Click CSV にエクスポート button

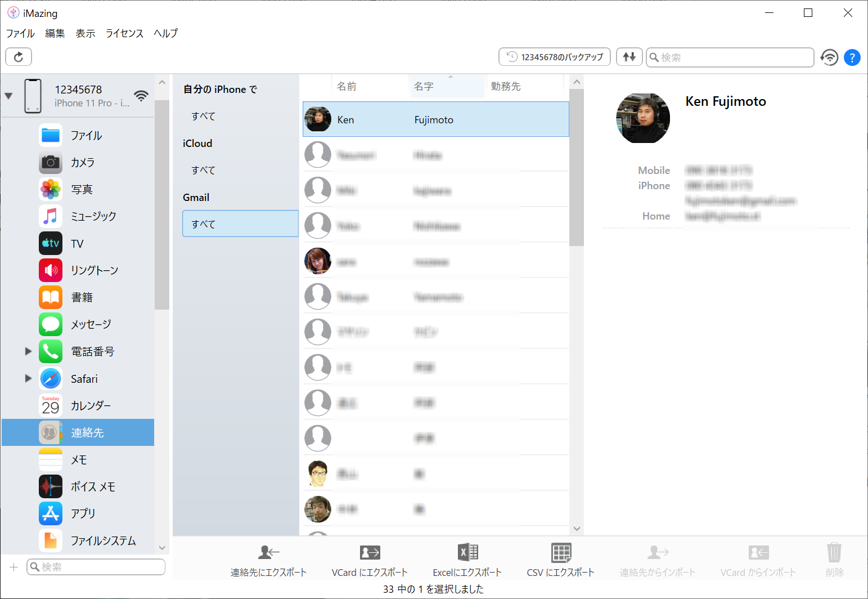(x=561, y=561)
